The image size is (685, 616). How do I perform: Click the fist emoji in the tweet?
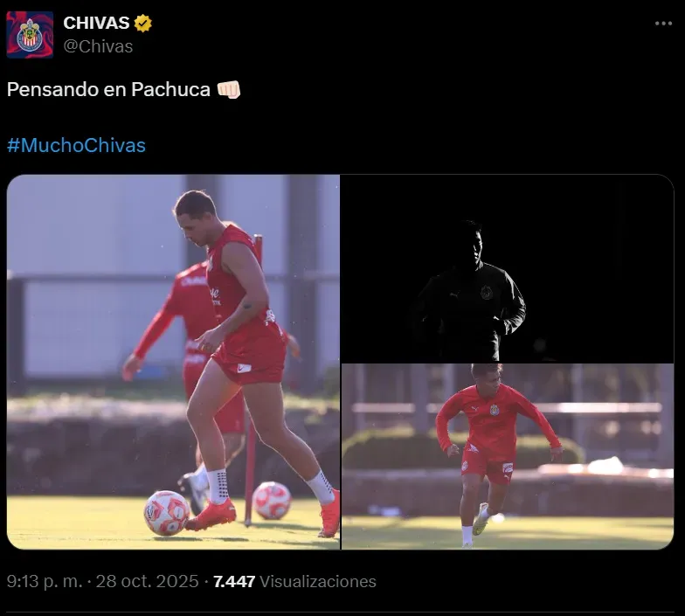(x=229, y=89)
